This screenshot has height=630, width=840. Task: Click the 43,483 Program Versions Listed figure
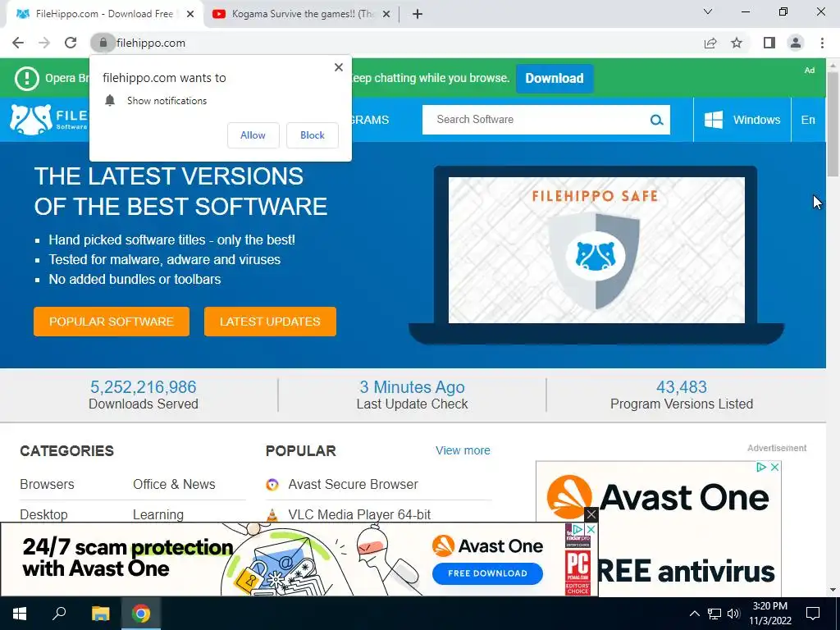(682, 387)
